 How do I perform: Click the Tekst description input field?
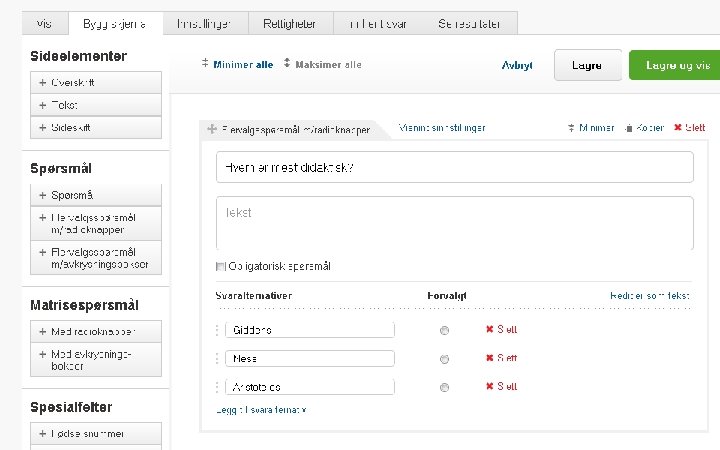pos(454,222)
